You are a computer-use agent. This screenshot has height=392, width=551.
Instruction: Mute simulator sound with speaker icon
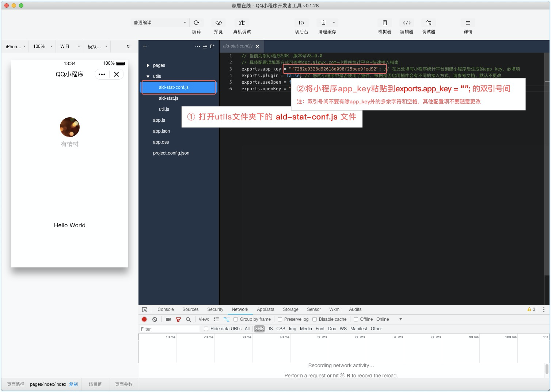pos(128,46)
